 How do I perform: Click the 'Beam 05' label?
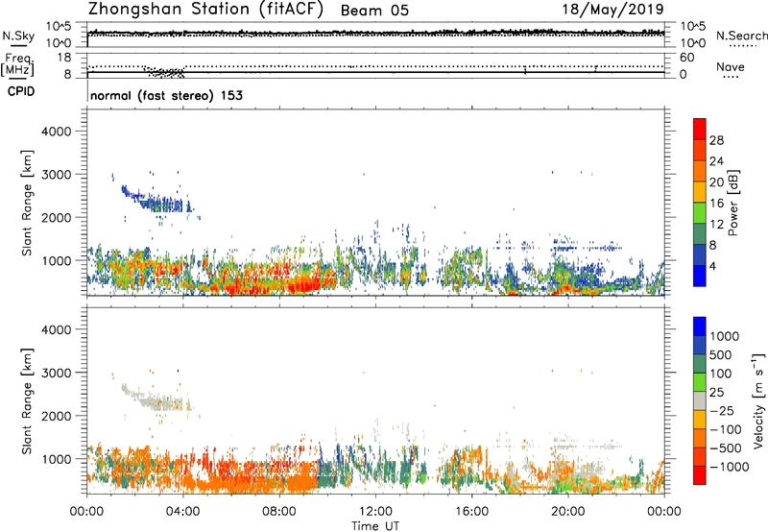pos(374,11)
